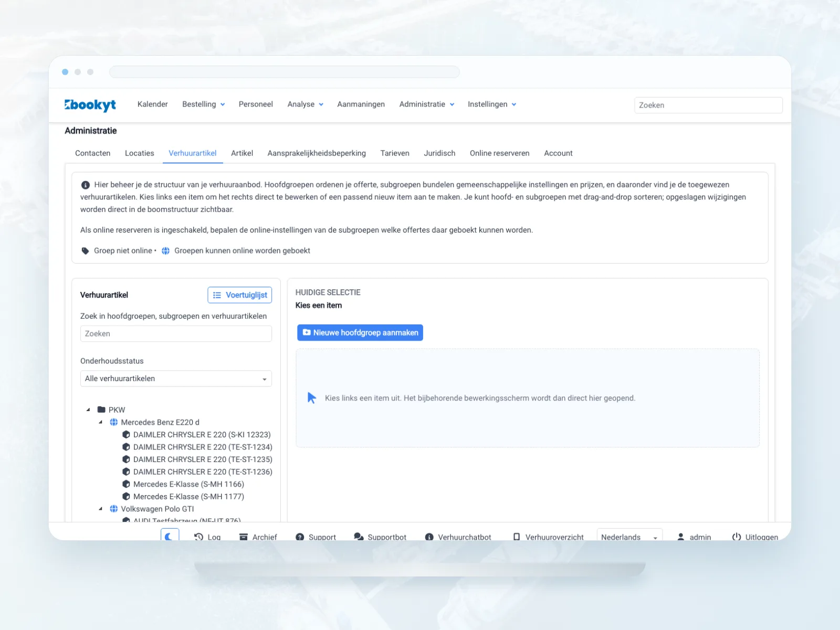Viewport: 840px width, 630px height.
Task: Click the Uitloggen power icon
Action: coord(737,537)
